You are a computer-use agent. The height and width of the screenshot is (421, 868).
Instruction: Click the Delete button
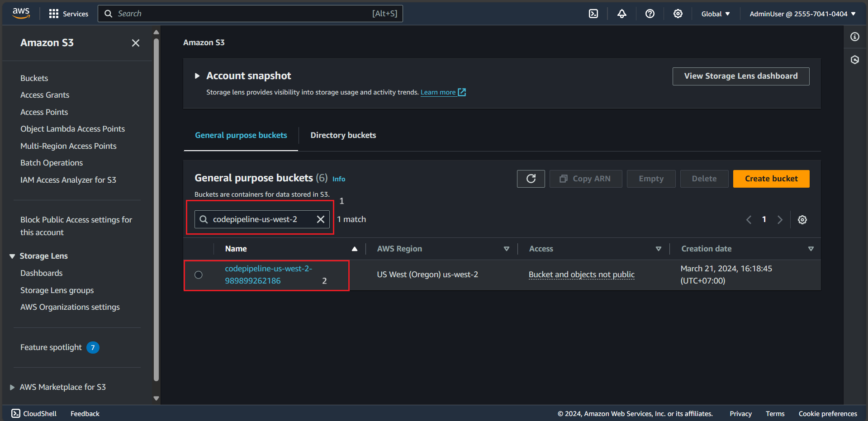pos(704,179)
